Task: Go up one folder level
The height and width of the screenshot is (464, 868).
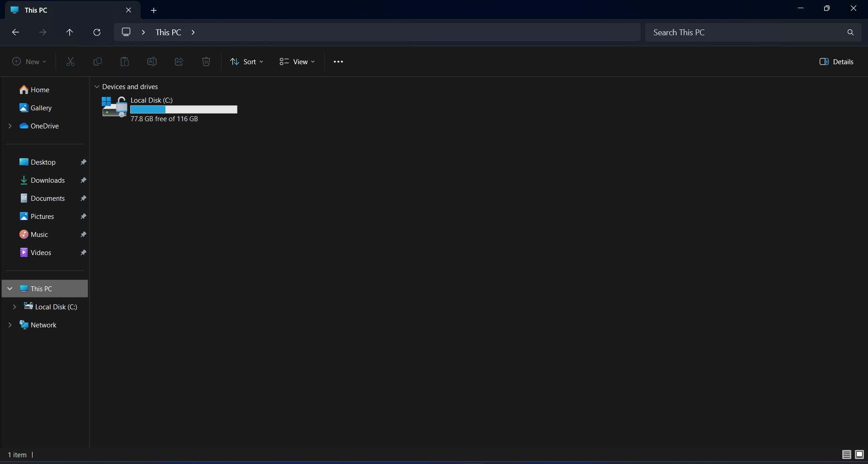Action: click(70, 32)
